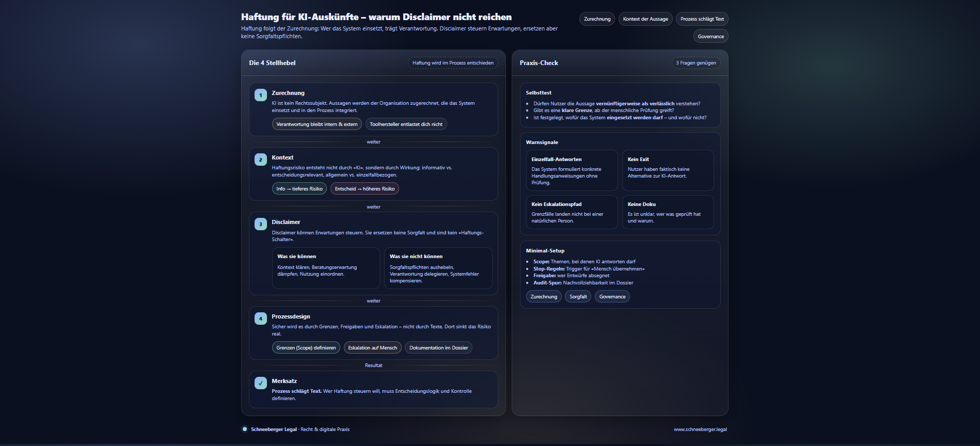The image size is (980, 446).
Task: Click the "Recht & digitale Praxis" footer tagline
Action: pyautogui.click(x=325, y=429)
